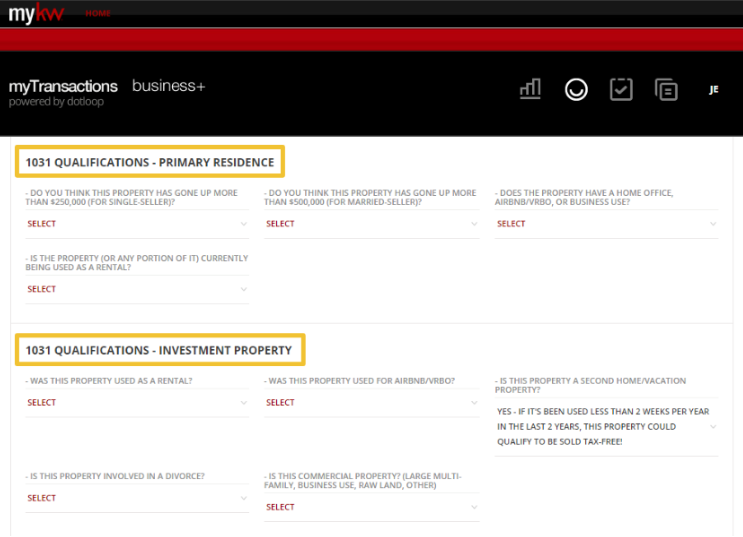
Task: Open the bar chart reporting icon
Action: [x=530, y=89]
